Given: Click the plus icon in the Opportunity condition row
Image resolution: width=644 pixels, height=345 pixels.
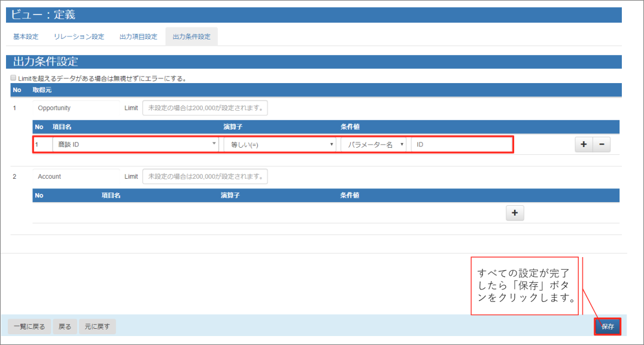Looking at the screenshot, I should click(584, 145).
